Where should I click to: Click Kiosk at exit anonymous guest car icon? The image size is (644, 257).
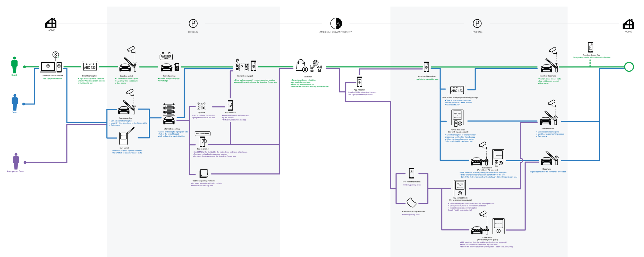coord(480,230)
